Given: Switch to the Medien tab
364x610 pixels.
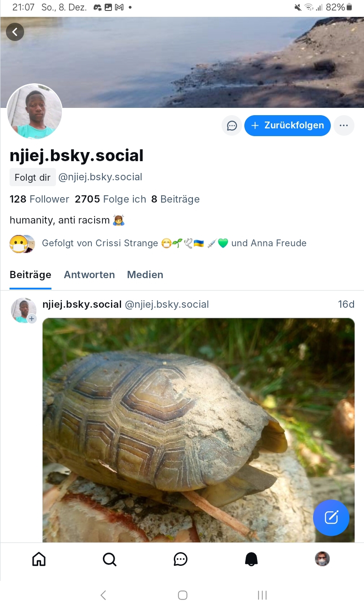Looking at the screenshot, I should (145, 274).
